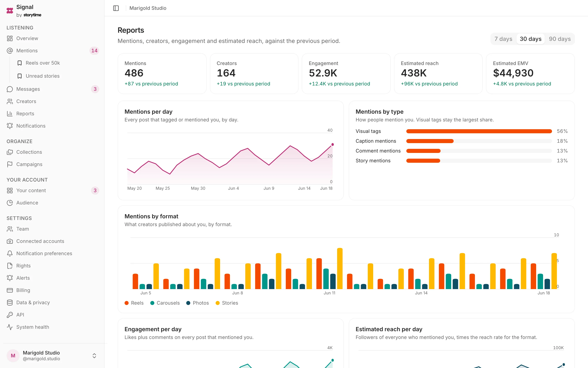Viewport: 588px width, 368px height.
Task: Click the Connected accounts camera icon
Action: click(10, 241)
